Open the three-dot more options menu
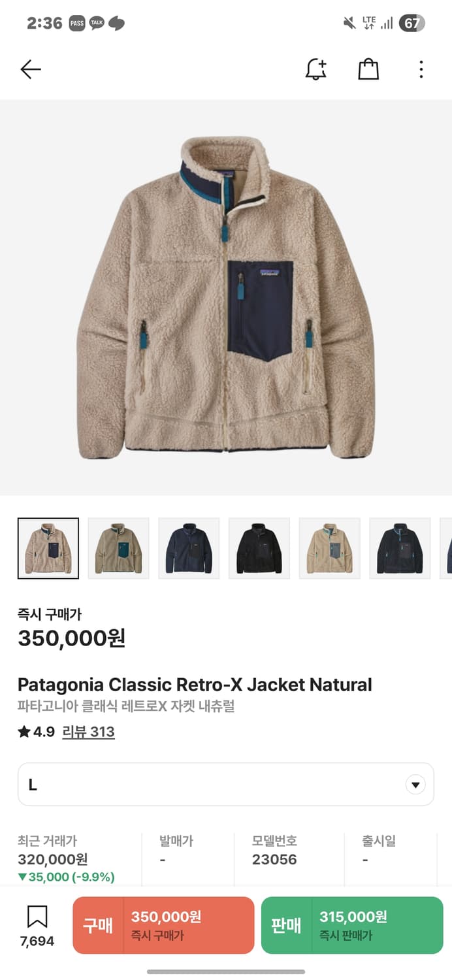This screenshot has height=980, width=452. click(x=421, y=69)
